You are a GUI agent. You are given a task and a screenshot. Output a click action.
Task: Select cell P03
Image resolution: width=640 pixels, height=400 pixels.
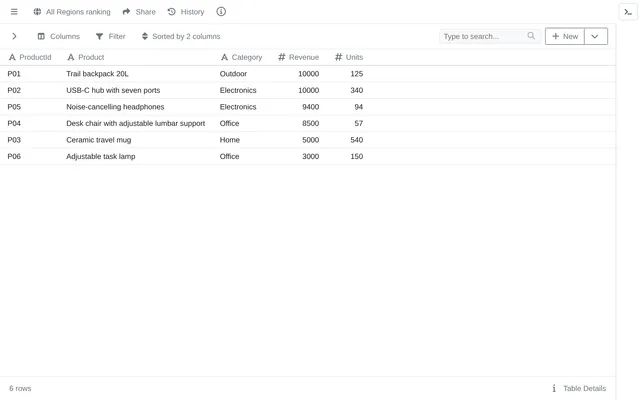[x=14, y=140]
